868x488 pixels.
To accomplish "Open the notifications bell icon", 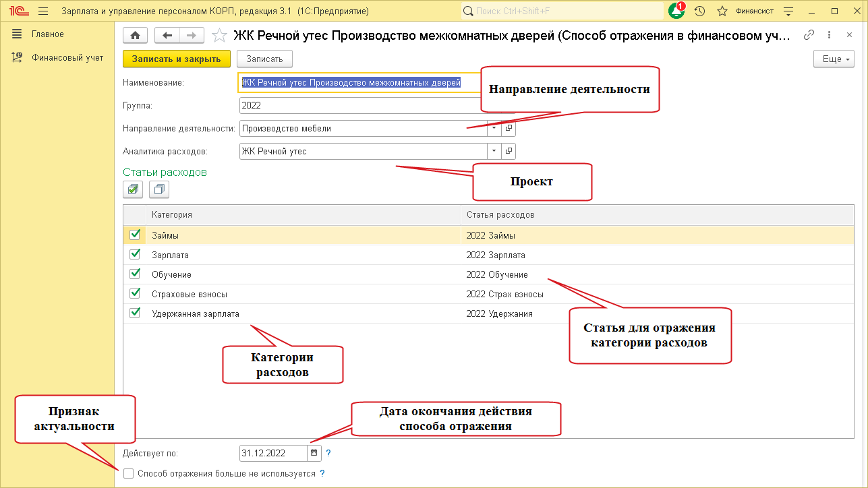I will (676, 11).
